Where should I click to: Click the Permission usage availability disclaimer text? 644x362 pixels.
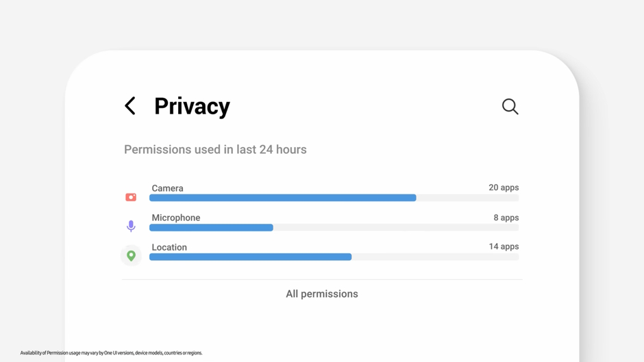[111, 353]
